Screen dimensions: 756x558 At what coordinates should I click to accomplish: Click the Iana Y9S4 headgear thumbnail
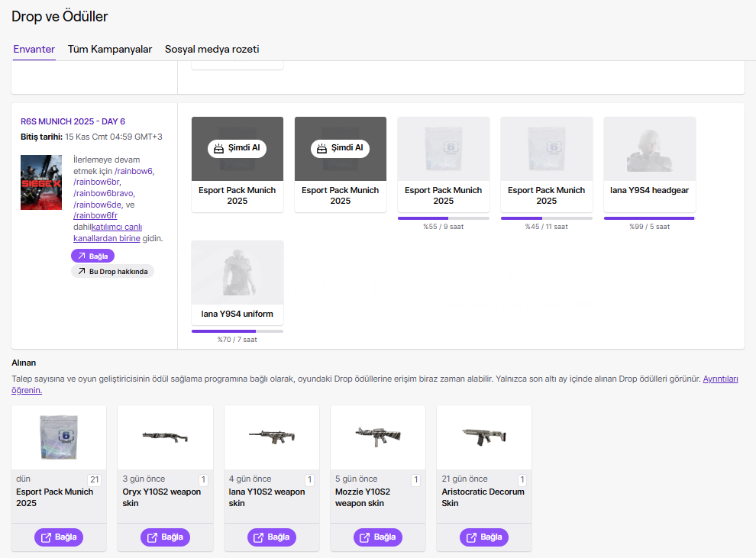[x=649, y=148]
